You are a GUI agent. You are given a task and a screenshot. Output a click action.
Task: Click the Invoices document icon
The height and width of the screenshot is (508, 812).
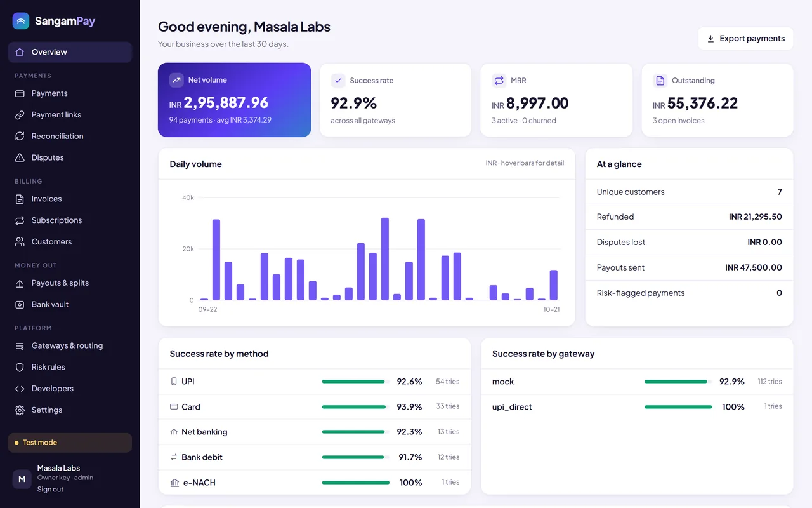tap(20, 199)
